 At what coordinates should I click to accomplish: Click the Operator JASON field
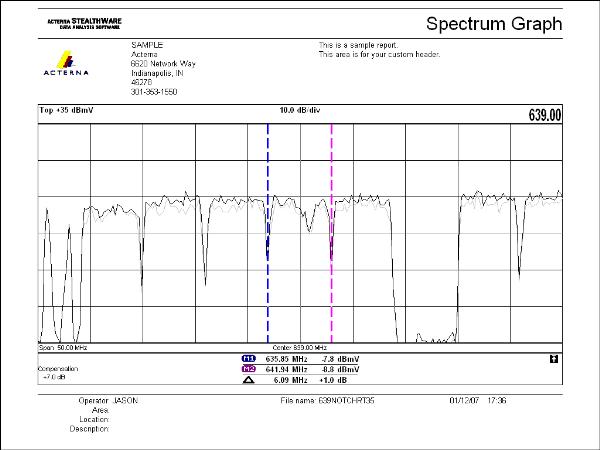click(108, 400)
